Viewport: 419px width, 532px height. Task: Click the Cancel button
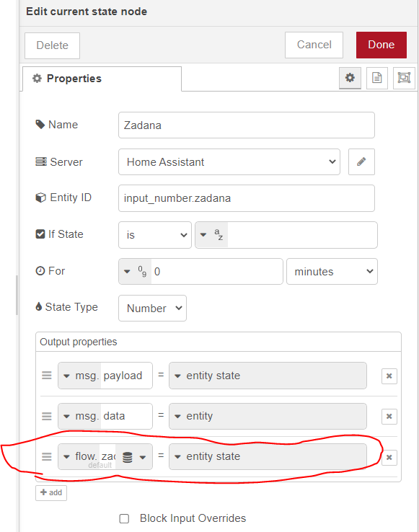314,45
